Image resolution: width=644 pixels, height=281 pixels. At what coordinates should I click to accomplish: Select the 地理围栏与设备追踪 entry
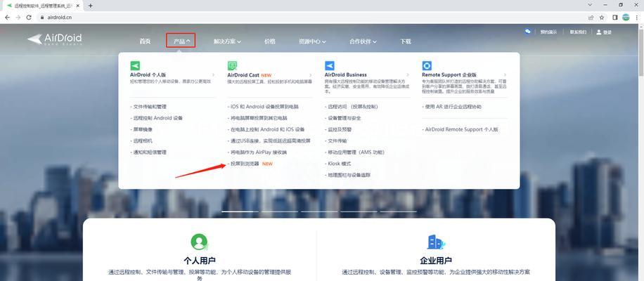[x=347, y=175]
